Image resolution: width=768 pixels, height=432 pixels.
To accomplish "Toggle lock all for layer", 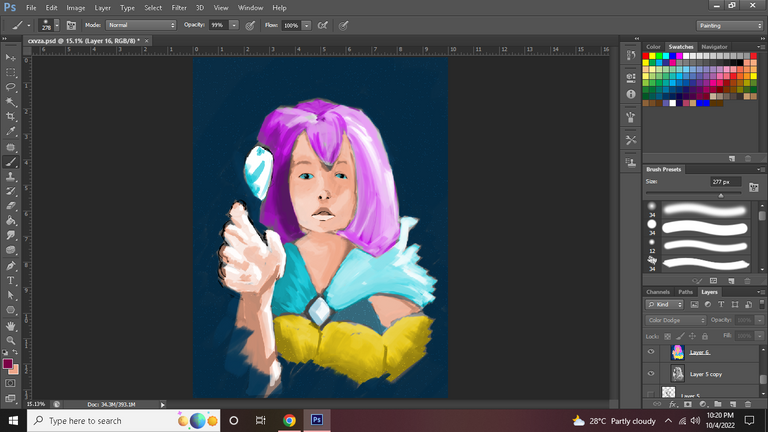I will pos(705,336).
